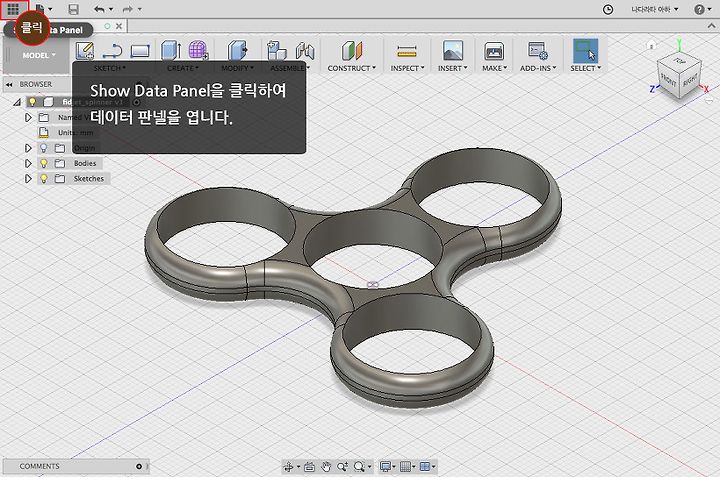
Task: Click the Help question mark icon
Action: [699, 9]
